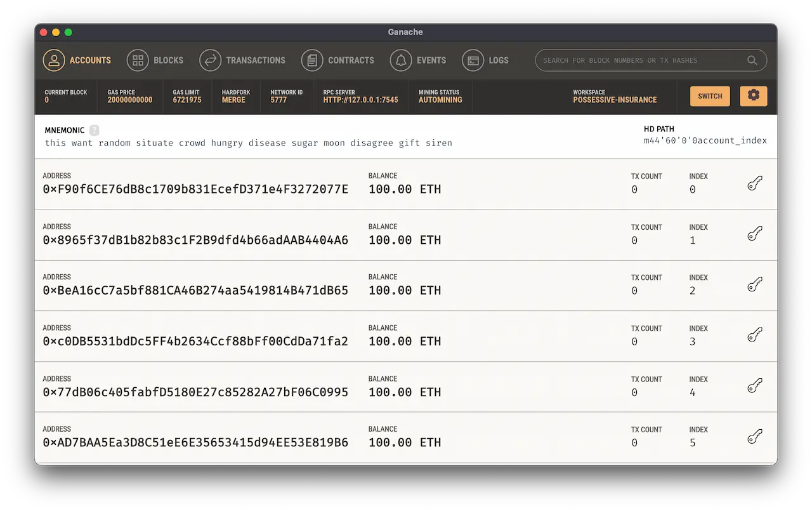Click the 100.00 ETH balance of index 5
812x511 pixels.
point(405,442)
